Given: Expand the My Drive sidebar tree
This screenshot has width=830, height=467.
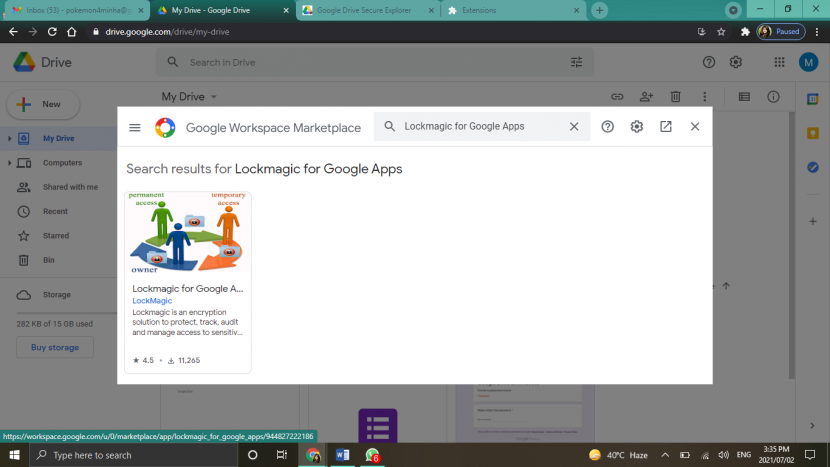Looking at the screenshot, I should 9,139.
